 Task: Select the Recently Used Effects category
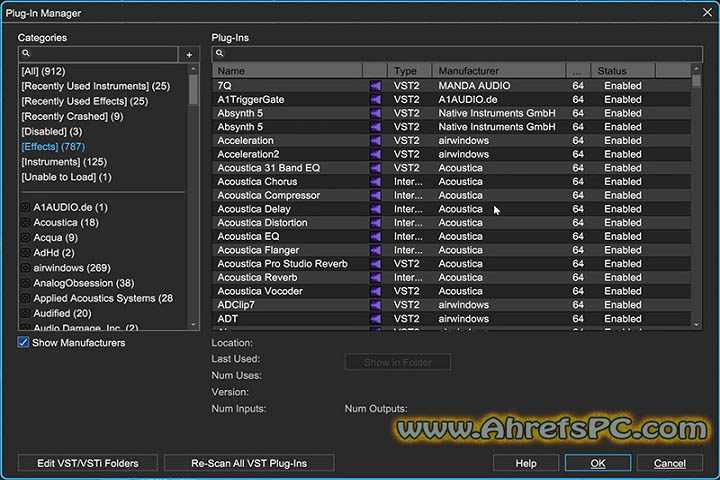(84, 102)
